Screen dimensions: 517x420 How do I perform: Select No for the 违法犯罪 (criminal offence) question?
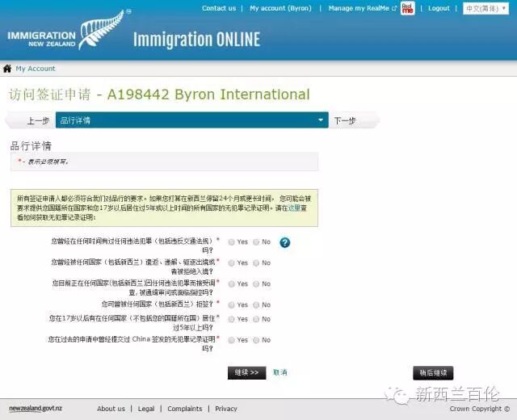[x=256, y=242]
